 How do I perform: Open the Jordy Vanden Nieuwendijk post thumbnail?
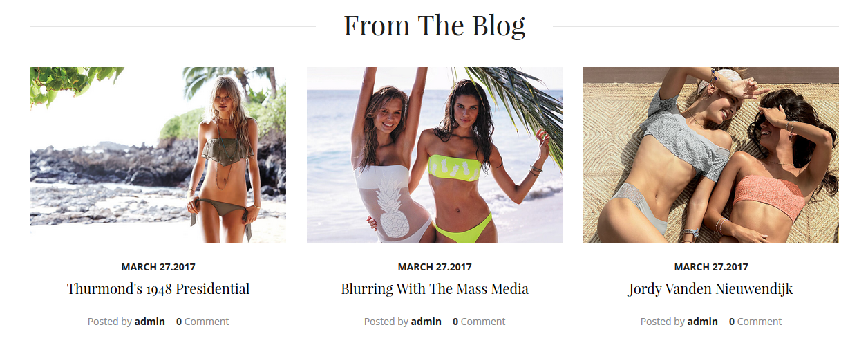coord(711,155)
